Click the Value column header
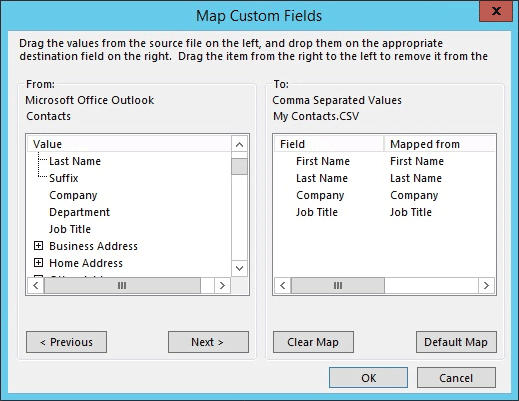 [129, 144]
